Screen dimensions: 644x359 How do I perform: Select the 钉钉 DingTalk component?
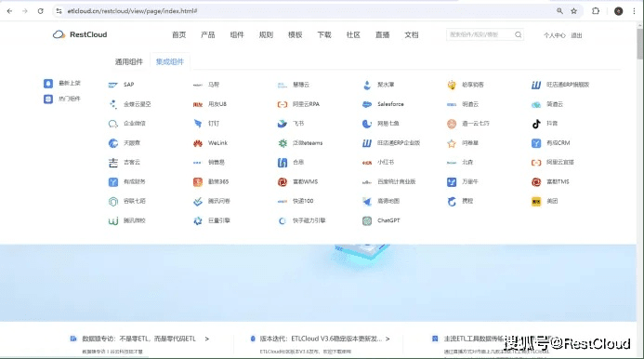tap(206, 124)
